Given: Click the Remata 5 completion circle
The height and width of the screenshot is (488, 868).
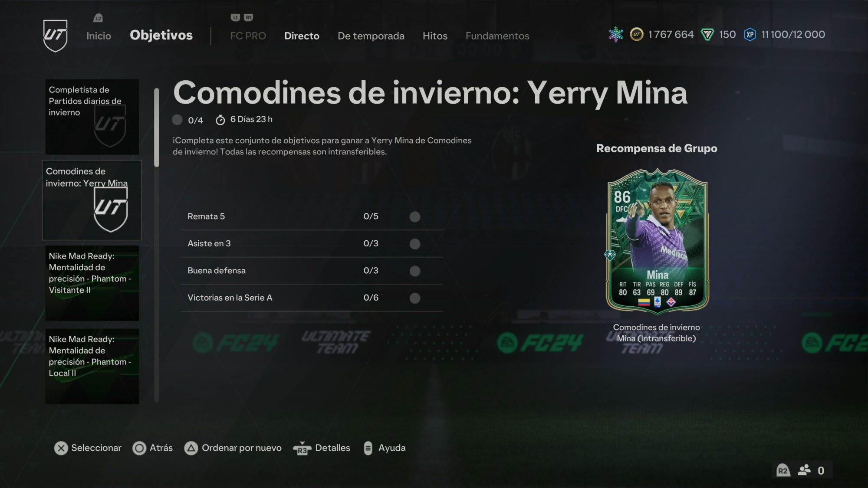Looking at the screenshot, I should (x=415, y=216).
